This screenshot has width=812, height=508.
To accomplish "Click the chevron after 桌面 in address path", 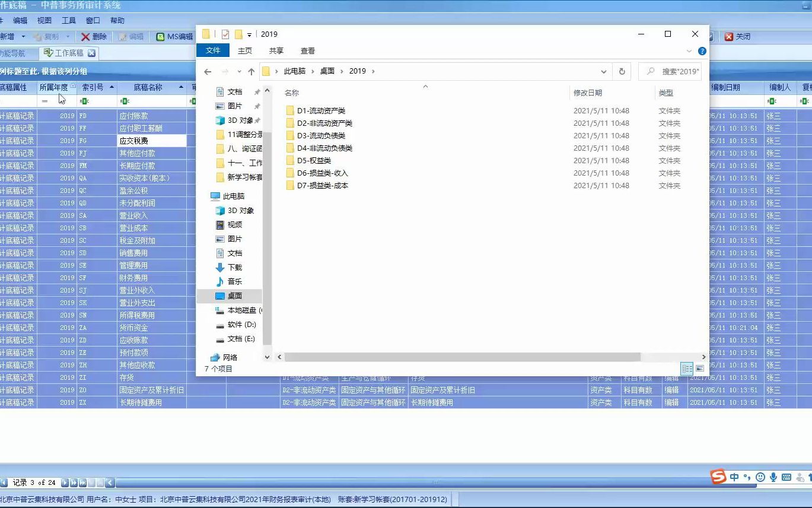I will pos(342,71).
